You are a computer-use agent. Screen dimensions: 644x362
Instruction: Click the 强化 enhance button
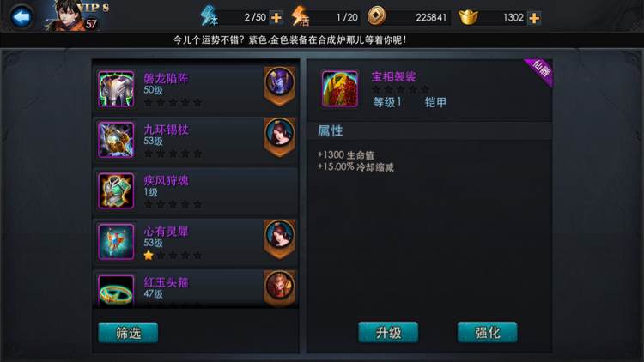pos(488,333)
